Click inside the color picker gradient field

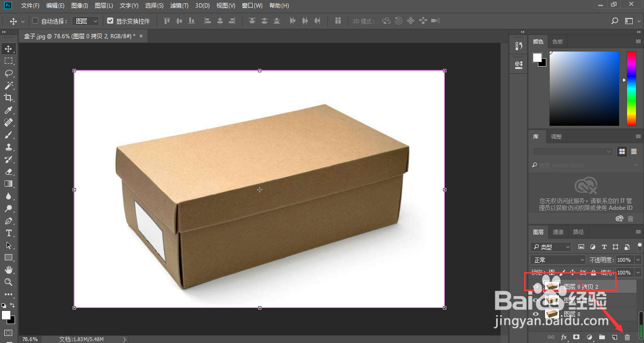coord(584,88)
